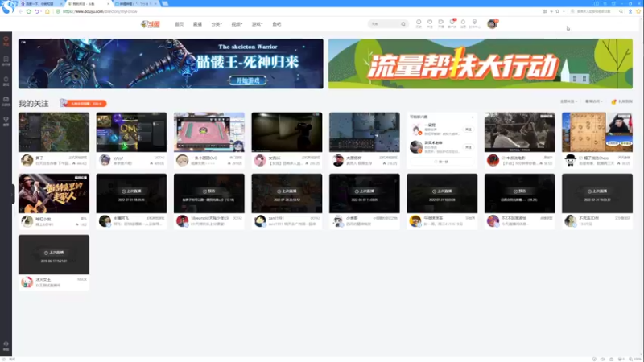644x362 pixels.
Task: Switch to the third browser tab
Action: pyautogui.click(x=134, y=4)
